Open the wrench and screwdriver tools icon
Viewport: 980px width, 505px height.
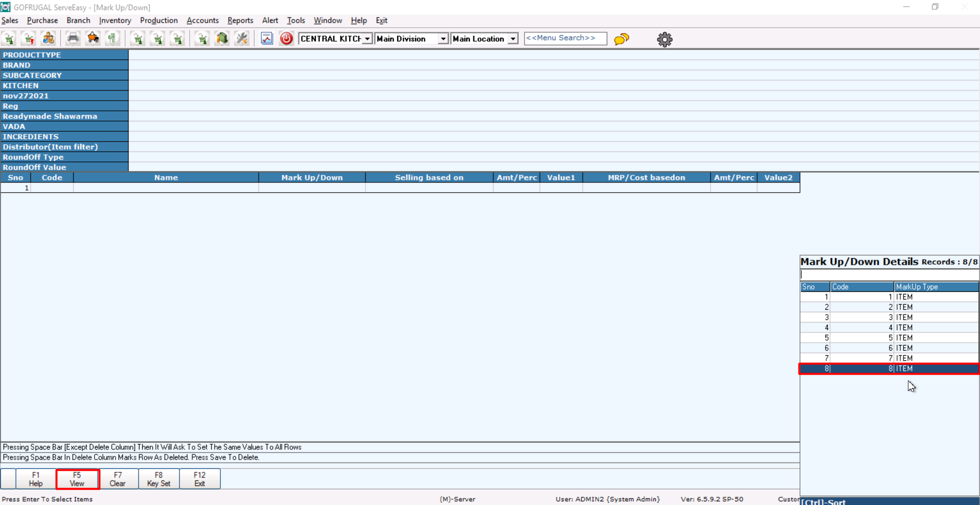[242, 39]
